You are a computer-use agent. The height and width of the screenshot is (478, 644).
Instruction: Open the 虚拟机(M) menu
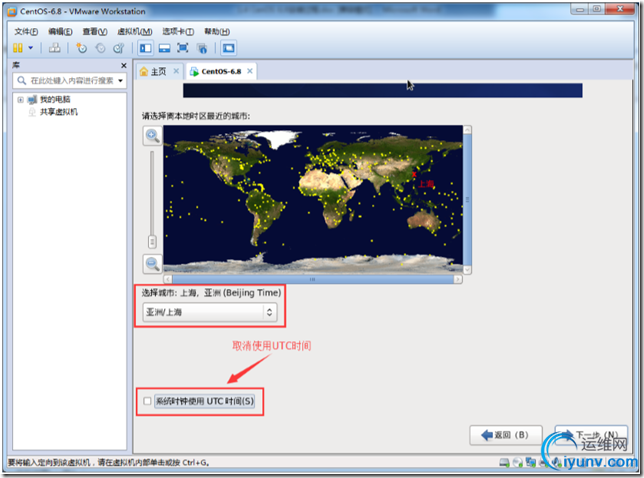[x=135, y=32]
